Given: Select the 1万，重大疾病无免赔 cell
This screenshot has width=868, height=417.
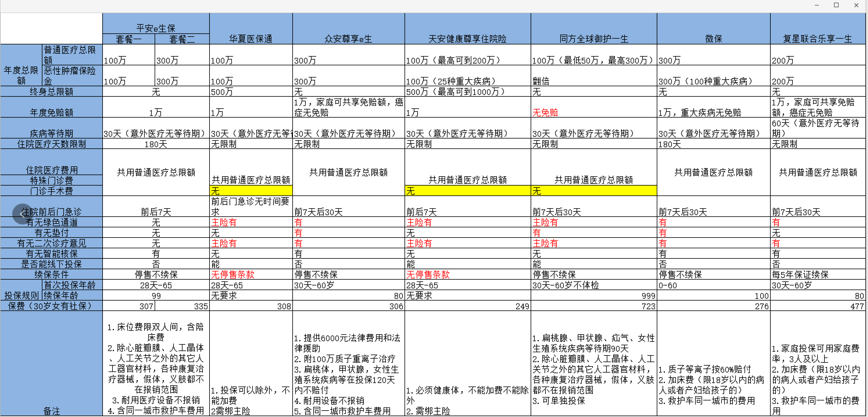Looking at the screenshot, I should 713,107.
